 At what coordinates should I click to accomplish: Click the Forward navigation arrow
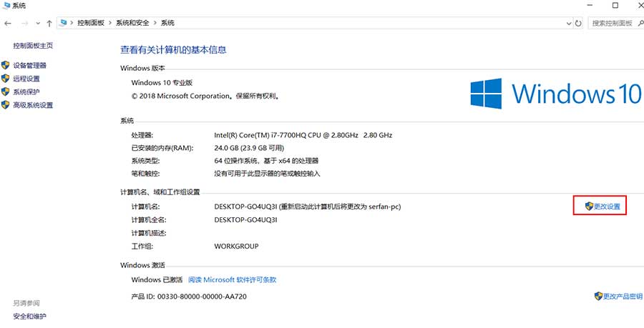pyautogui.click(x=24, y=24)
